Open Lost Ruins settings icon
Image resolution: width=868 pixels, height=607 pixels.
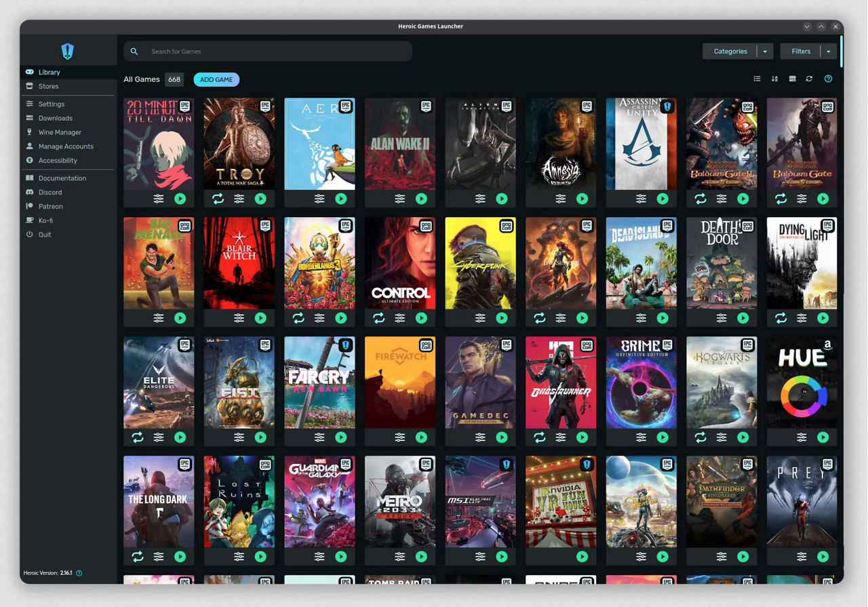(x=239, y=557)
